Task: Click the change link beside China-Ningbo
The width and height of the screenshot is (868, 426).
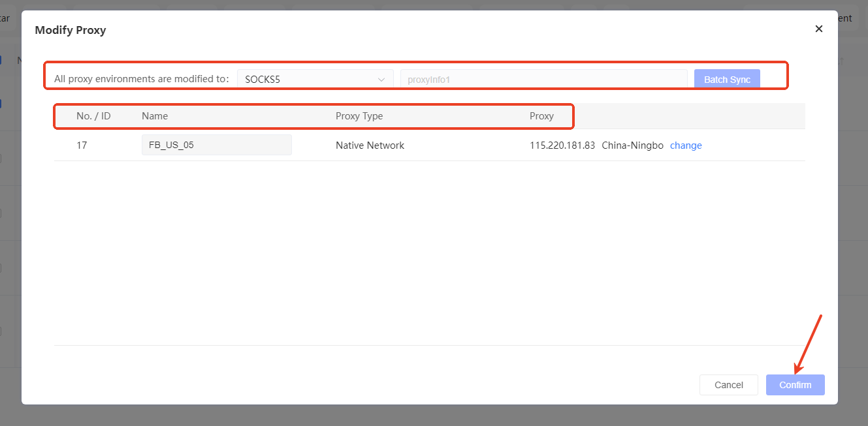Action: (686, 145)
